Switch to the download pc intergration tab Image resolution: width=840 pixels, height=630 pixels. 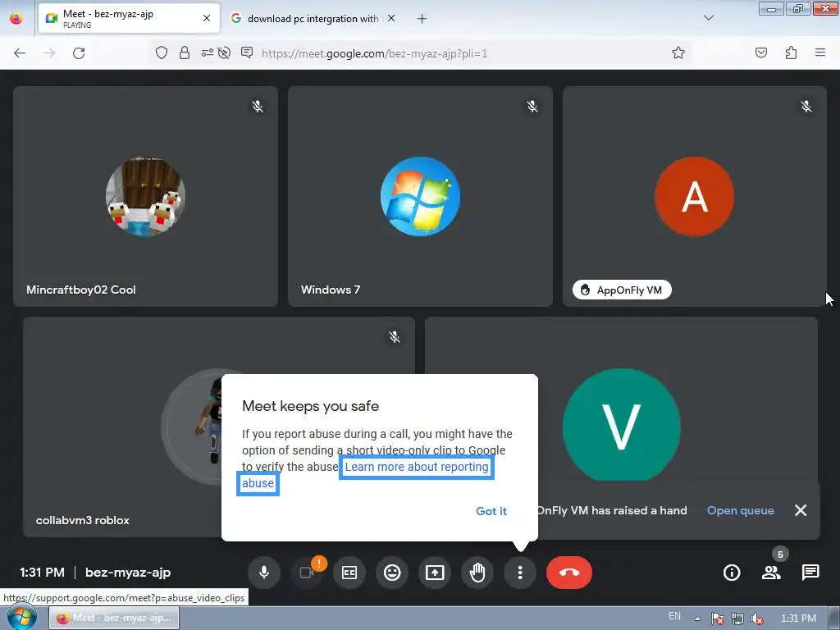click(x=313, y=18)
